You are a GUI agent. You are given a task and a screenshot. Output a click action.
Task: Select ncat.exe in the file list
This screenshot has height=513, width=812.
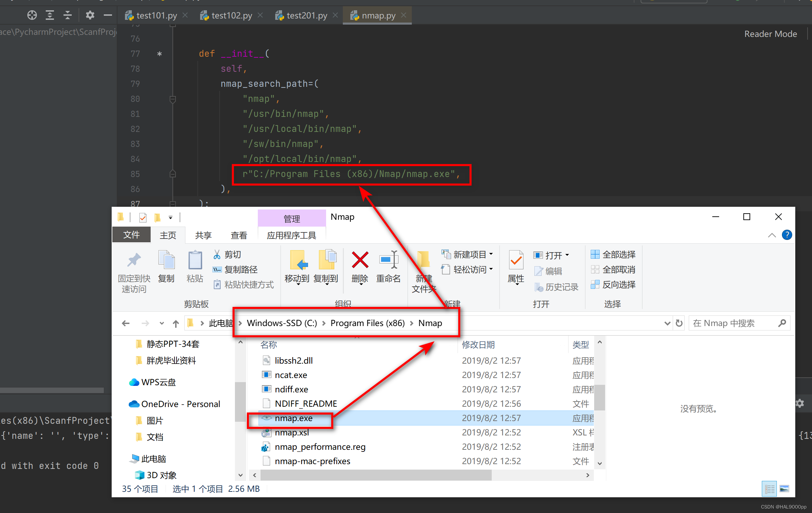point(291,375)
